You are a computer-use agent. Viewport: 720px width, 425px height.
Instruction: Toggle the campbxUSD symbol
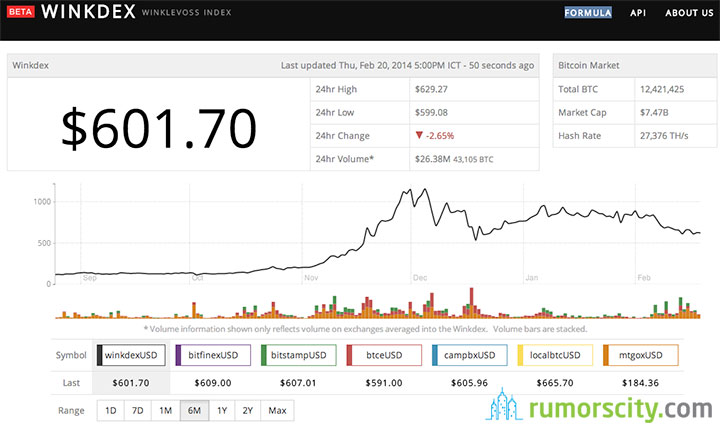pyautogui.click(x=469, y=355)
